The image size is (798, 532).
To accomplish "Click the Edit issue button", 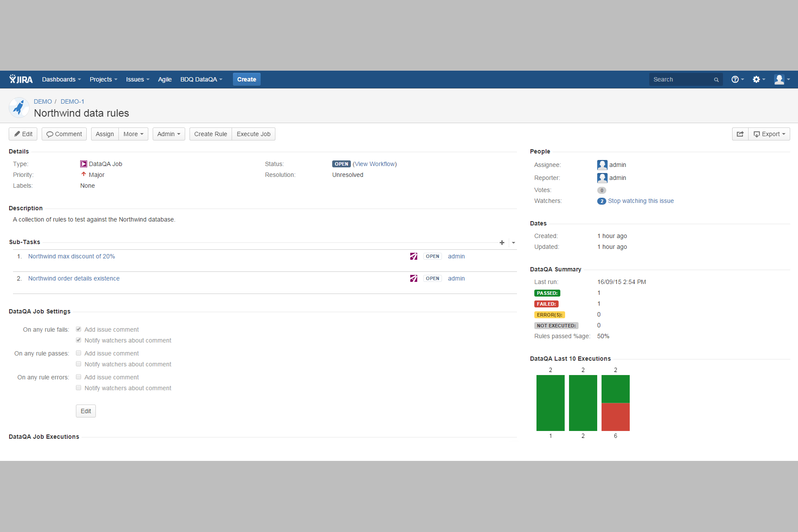I will point(23,134).
